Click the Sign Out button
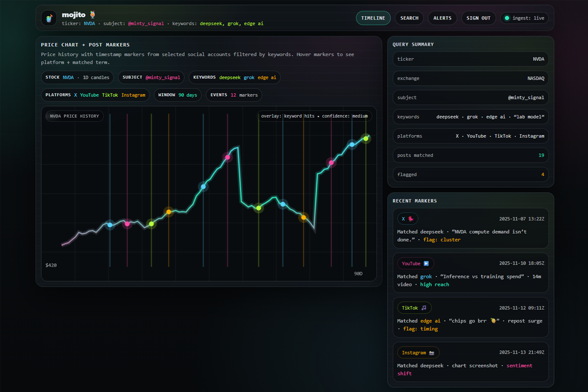This screenshot has height=392, width=588. click(x=478, y=18)
